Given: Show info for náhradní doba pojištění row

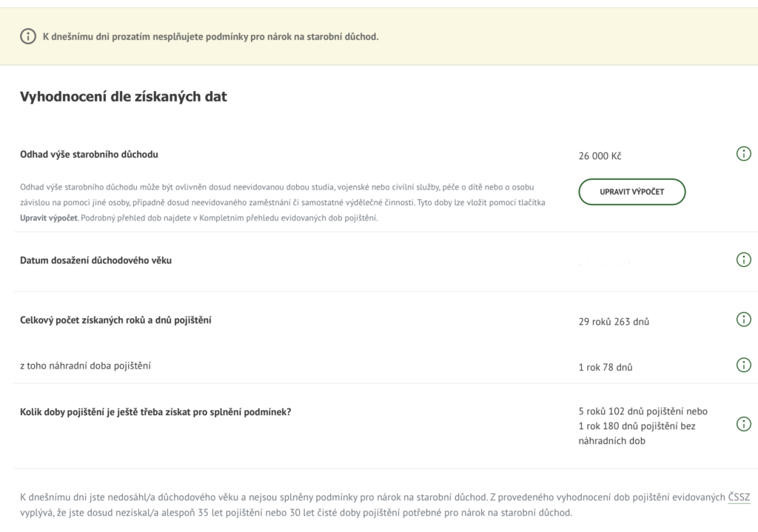Looking at the screenshot, I should (744, 365).
